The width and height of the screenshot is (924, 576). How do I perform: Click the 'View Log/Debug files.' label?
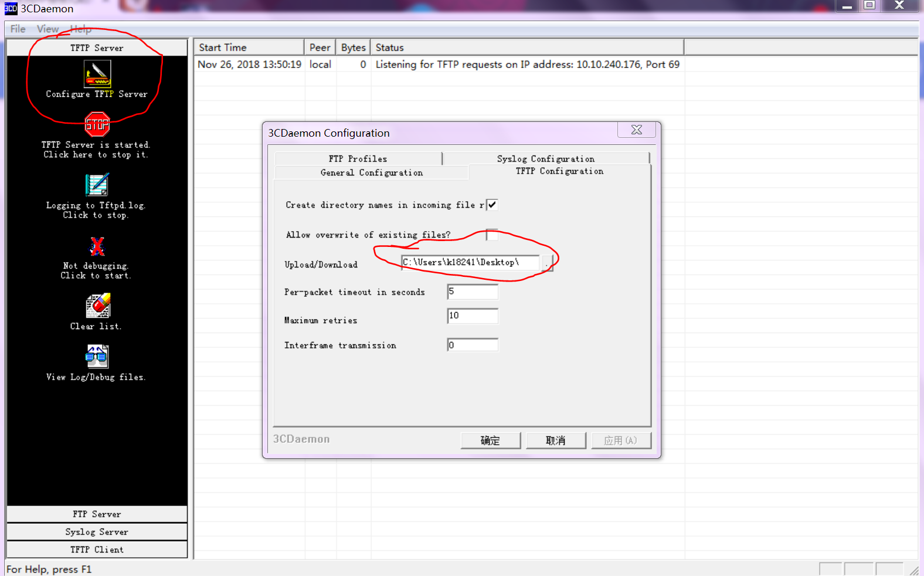tap(96, 377)
